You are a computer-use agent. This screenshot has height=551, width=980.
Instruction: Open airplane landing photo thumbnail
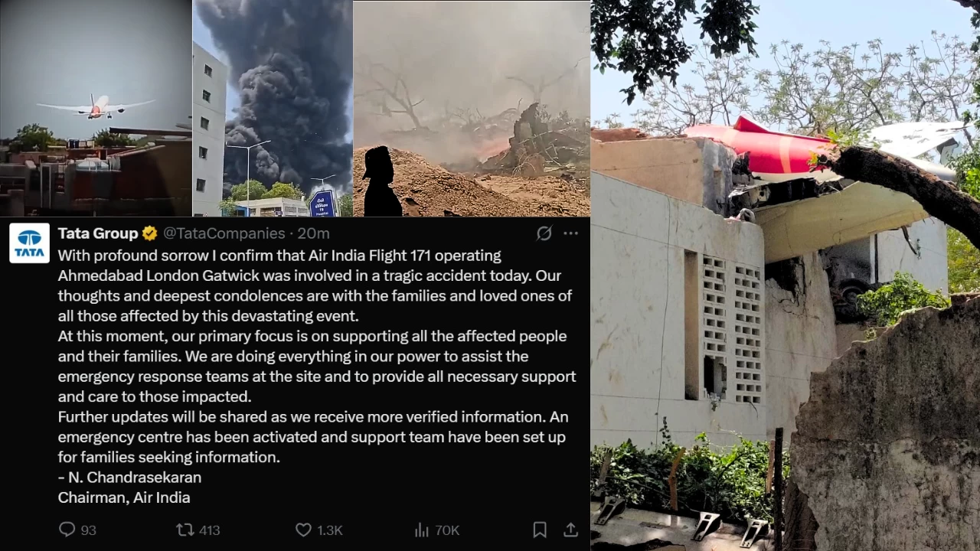(96, 108)
